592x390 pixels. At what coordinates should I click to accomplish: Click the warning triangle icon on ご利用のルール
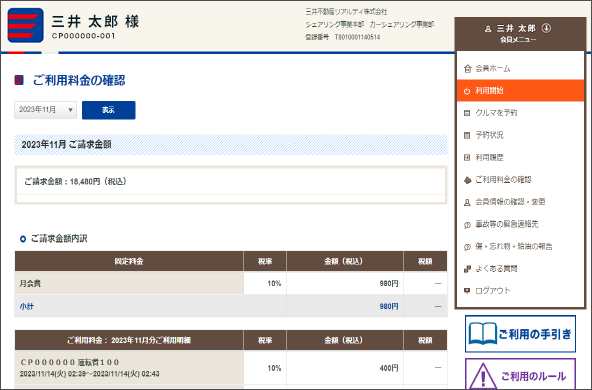coord(483,376)
